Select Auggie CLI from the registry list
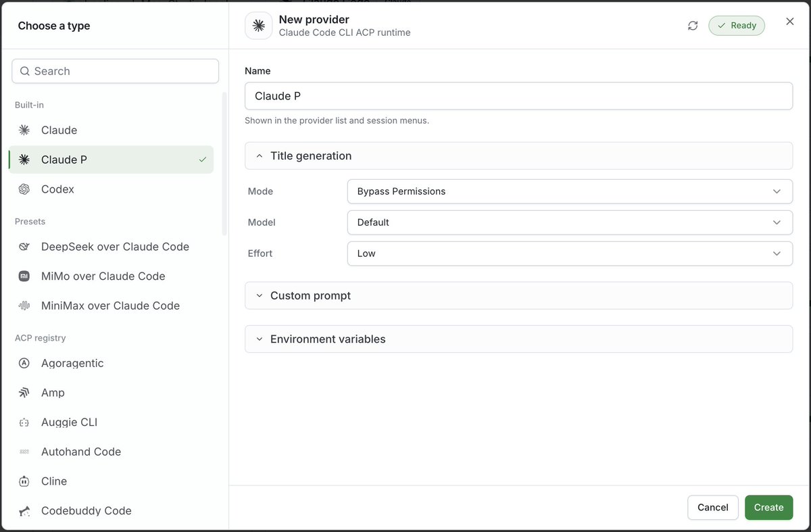This screenshot has height=532, width=811. pos(111,422)
